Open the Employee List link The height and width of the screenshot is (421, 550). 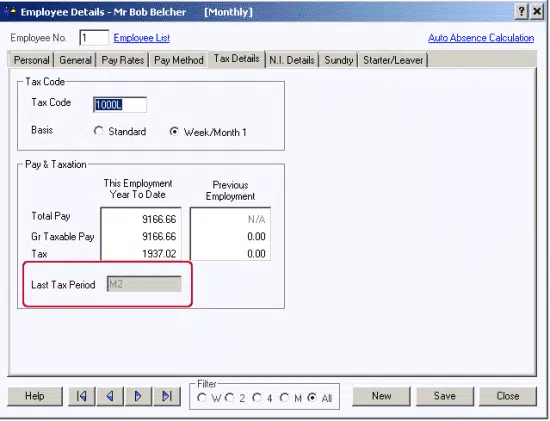pos(142,38)
